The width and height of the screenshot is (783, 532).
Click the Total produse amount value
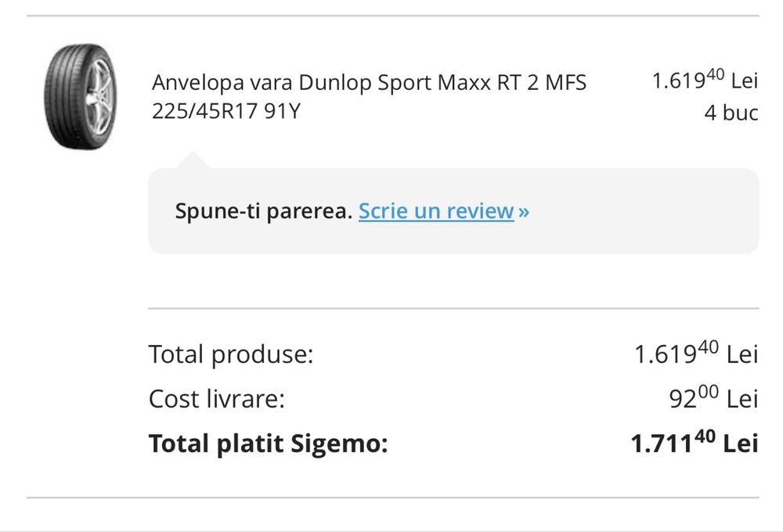click(x=696, y=354)
